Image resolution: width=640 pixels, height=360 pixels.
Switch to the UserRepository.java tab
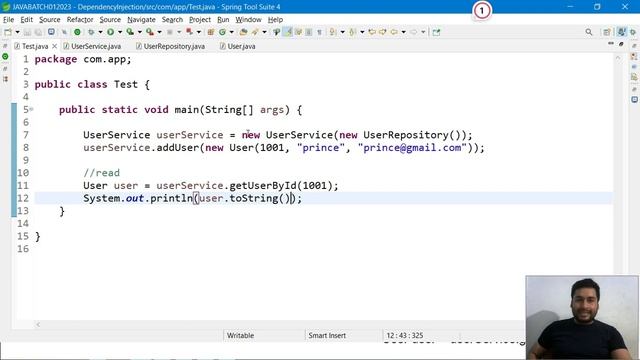171,46
